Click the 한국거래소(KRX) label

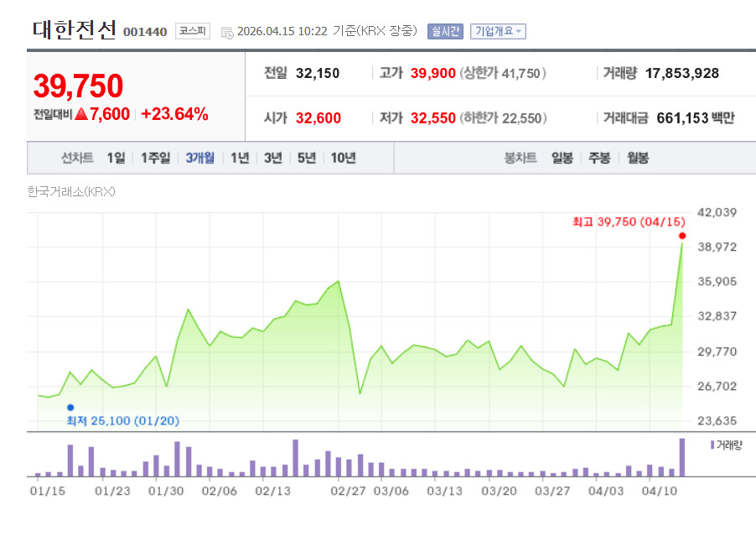click(x=71, y=192)
